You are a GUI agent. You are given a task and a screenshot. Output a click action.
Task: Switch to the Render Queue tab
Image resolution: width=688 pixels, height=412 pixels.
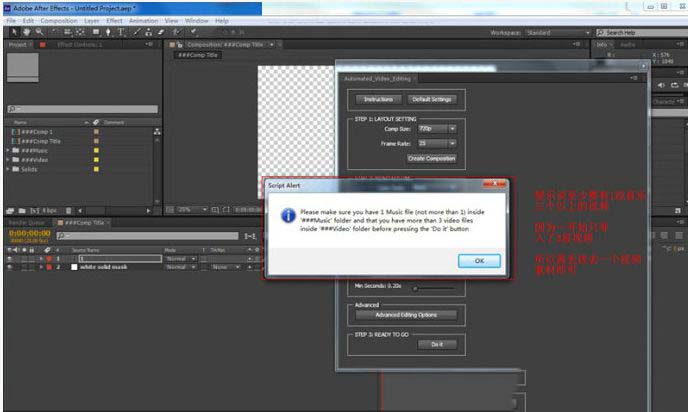[27, 223]
